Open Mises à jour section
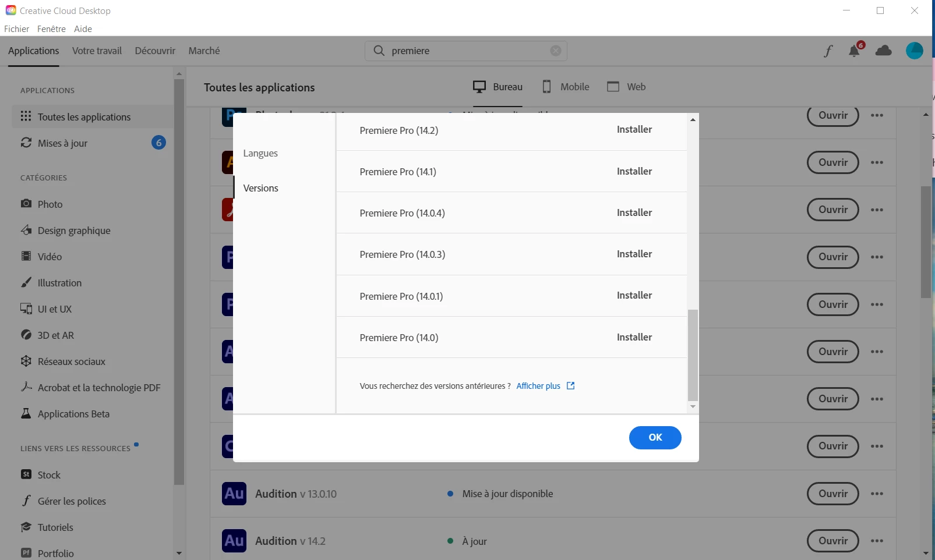Viewport: 935px width, 560px height. [93, 143]
